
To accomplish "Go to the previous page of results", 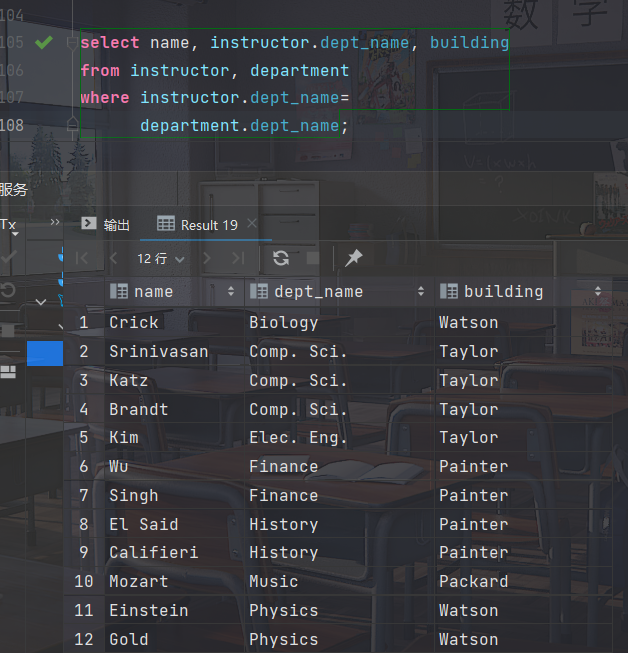I will [113, 259].
